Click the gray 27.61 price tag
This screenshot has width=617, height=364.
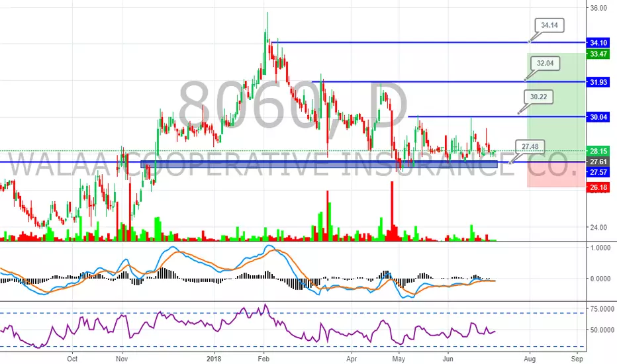pyautogui.click(x=598, y=161)
